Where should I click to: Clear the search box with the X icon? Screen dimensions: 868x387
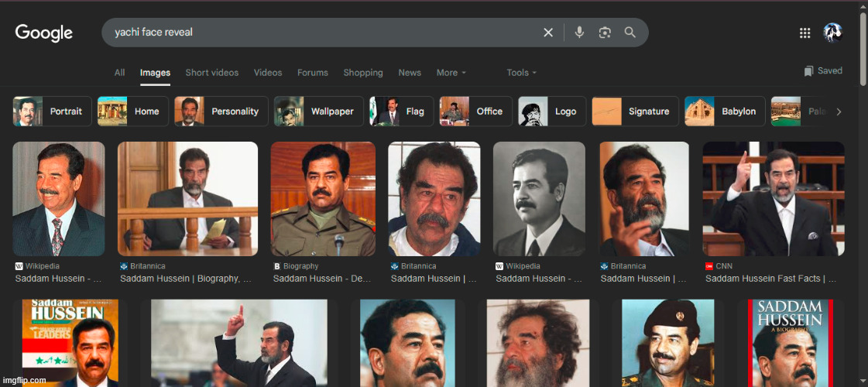tap(548, 33)
